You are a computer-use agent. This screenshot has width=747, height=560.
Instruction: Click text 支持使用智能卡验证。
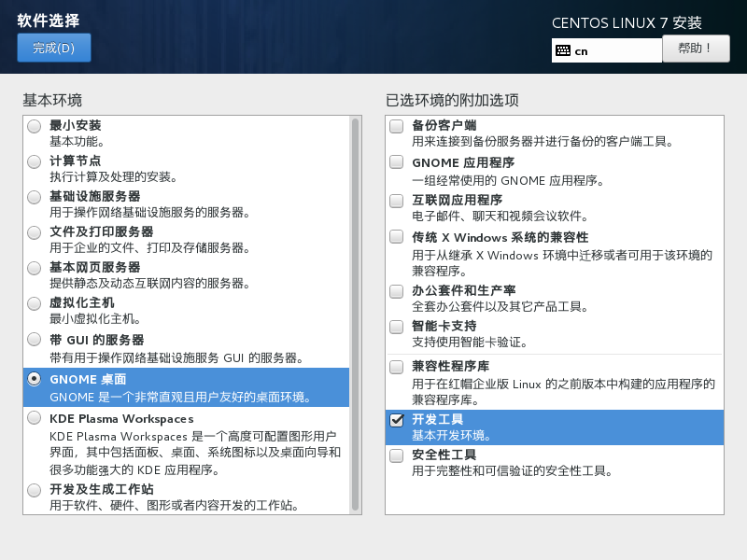[470, 343]
